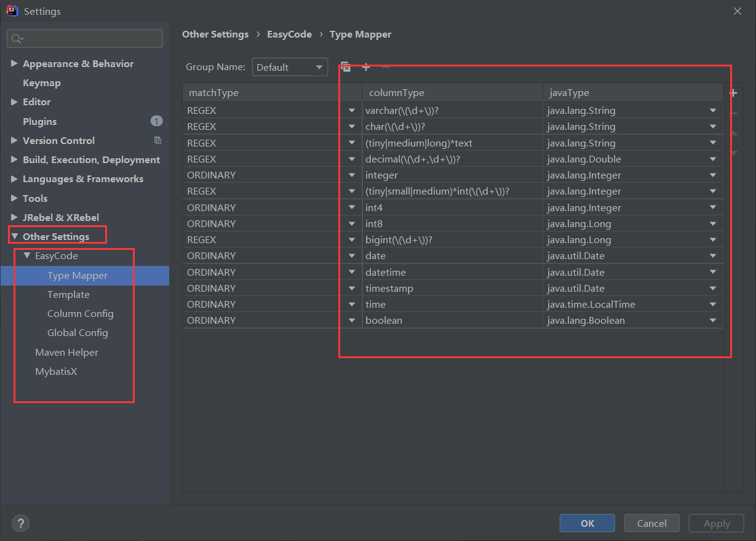Viewport: 756px width, 541px height.
Task: Collapse the EasyCode tree arrow
Action: 26,255
